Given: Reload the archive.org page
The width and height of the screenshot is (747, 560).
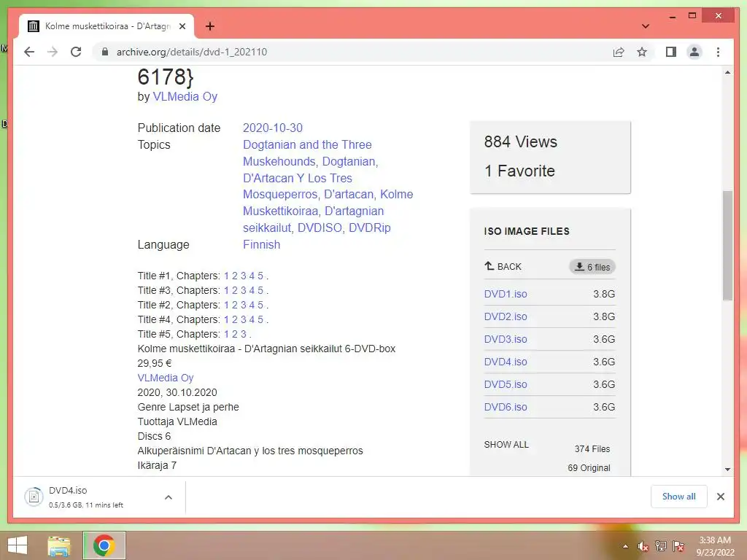Looking at the screenshot, I should 76,52.
